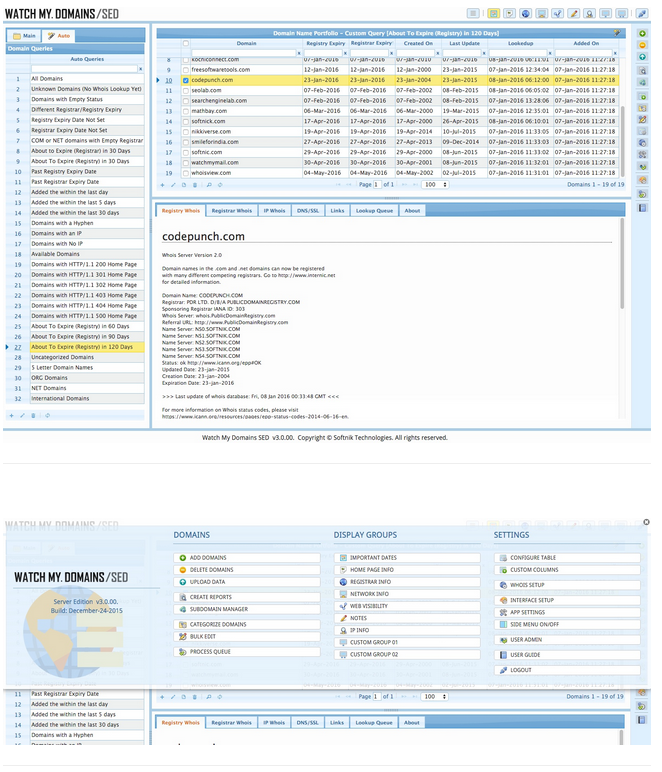The width and height of the screenshot is (662, 772).
Task: Click refresh icon below the Auto Queries list
Action: click(x=48, y=416)
